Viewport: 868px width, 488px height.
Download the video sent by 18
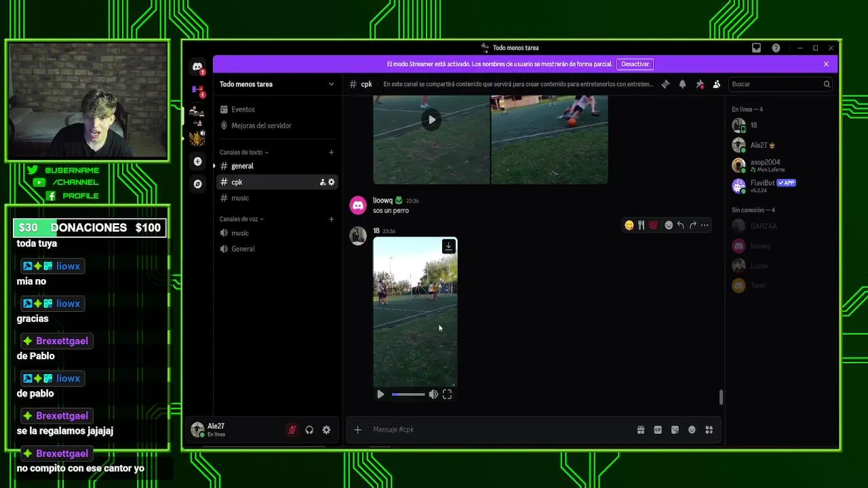click(x=448, y=246)
